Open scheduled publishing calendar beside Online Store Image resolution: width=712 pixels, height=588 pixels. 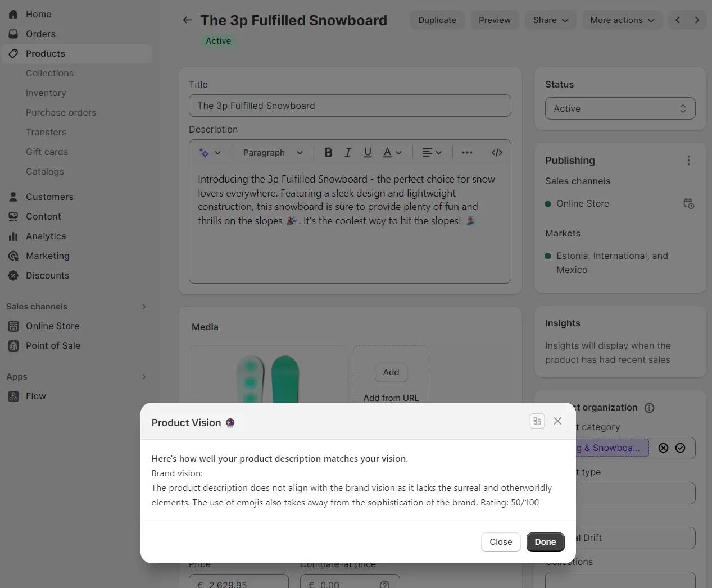(688, 203)
